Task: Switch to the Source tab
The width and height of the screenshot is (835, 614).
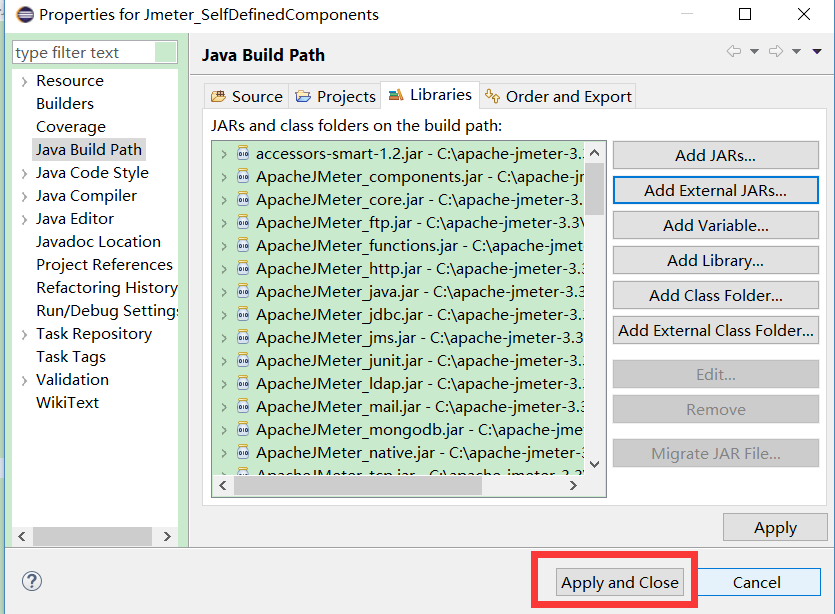Action: [x=247, y=96]
